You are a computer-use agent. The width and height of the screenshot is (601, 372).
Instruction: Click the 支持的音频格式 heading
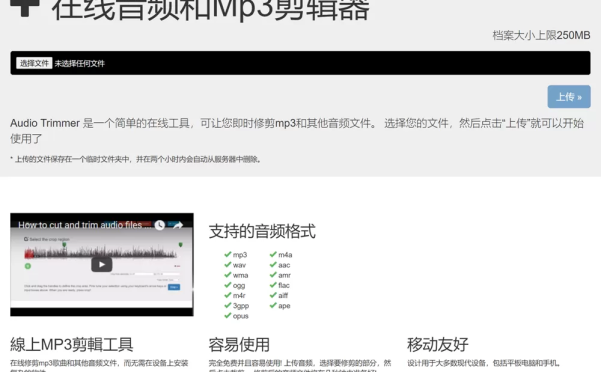(x=262, y=231)
